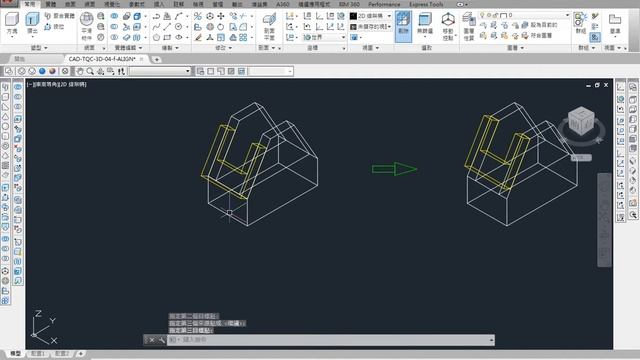The height and width of the screenshot is (360, 640).
Task: Expand the Modeling (塑型) panel title
Action: (x=39, y=48)
